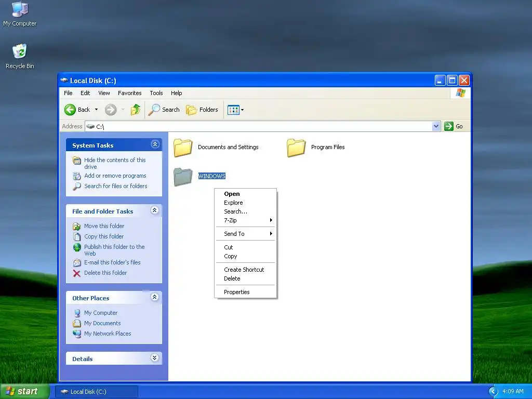Open My Documents in Other Places
The height and width of the screenshot is (399, 532).
coord(102,323)
